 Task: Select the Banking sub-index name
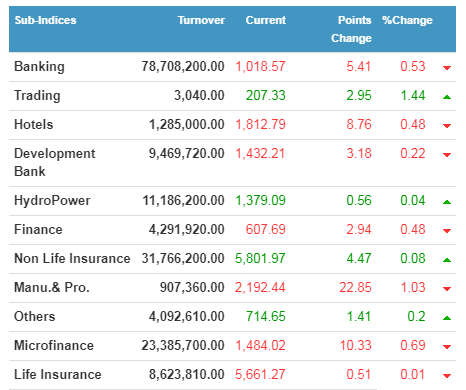pyautogui.click(x=39, y=67)
